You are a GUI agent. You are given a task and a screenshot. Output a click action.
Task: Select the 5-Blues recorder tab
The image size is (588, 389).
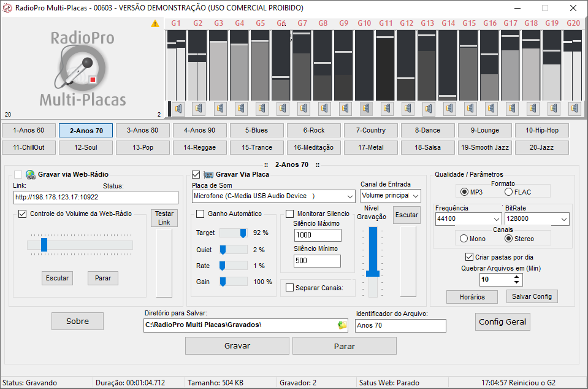tap(257, 131)
